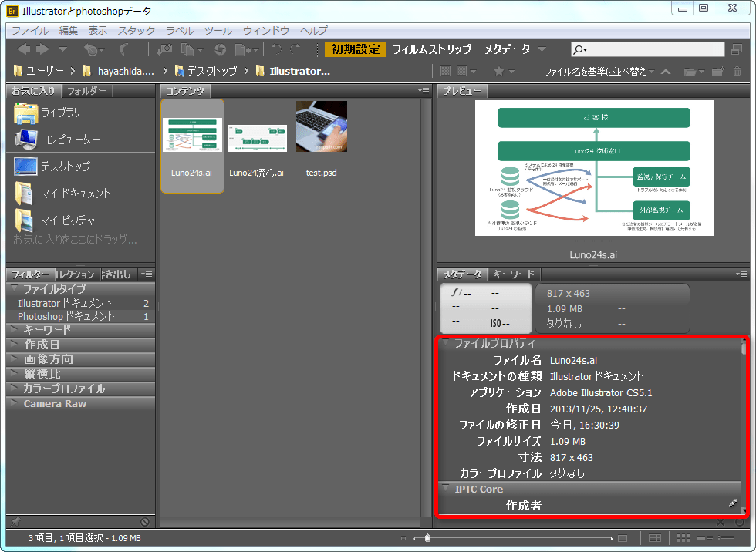Click the search input field

[x=647, y=49]
